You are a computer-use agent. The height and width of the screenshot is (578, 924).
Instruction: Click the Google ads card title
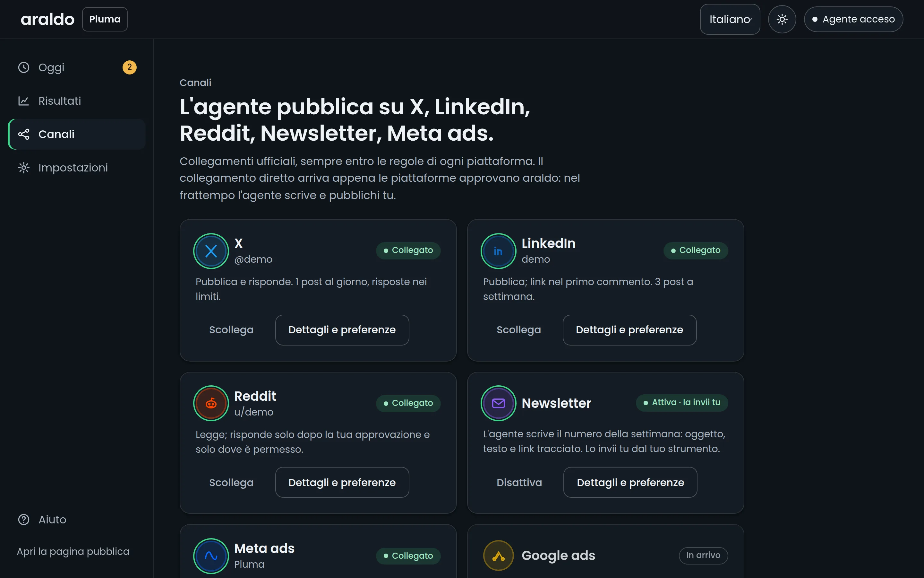coord(558,556)
